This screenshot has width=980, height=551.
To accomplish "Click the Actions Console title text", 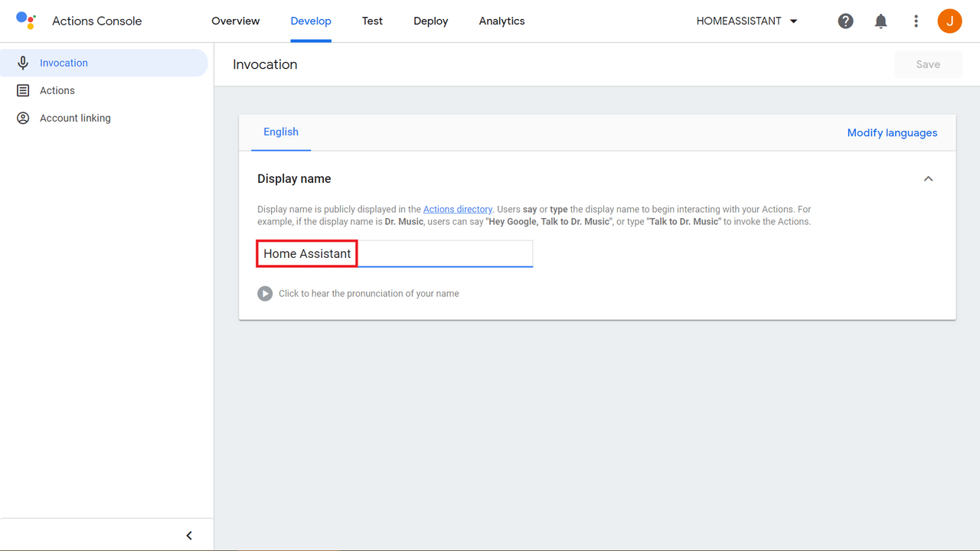I will (96, 21).
